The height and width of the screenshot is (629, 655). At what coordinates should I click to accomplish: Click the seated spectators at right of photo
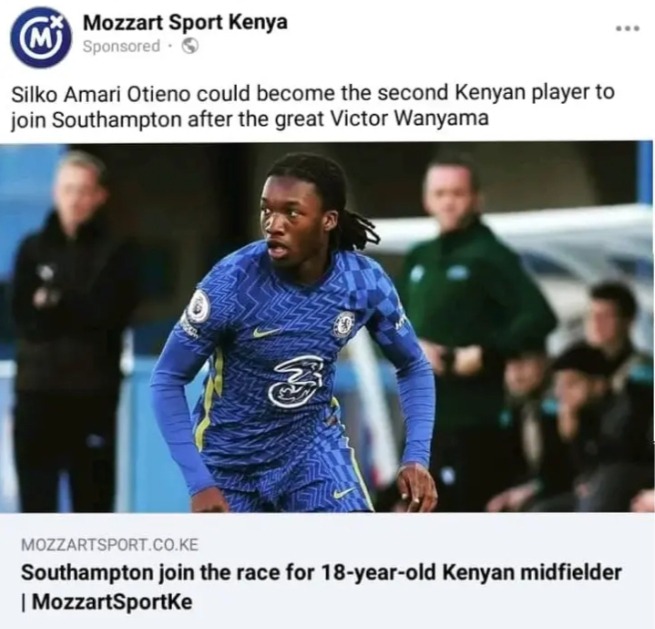[x=576, y=401]
